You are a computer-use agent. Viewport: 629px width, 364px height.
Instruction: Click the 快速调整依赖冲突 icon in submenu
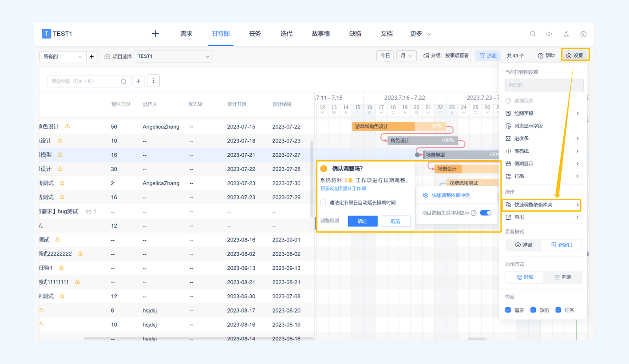(x=425, y=195)
